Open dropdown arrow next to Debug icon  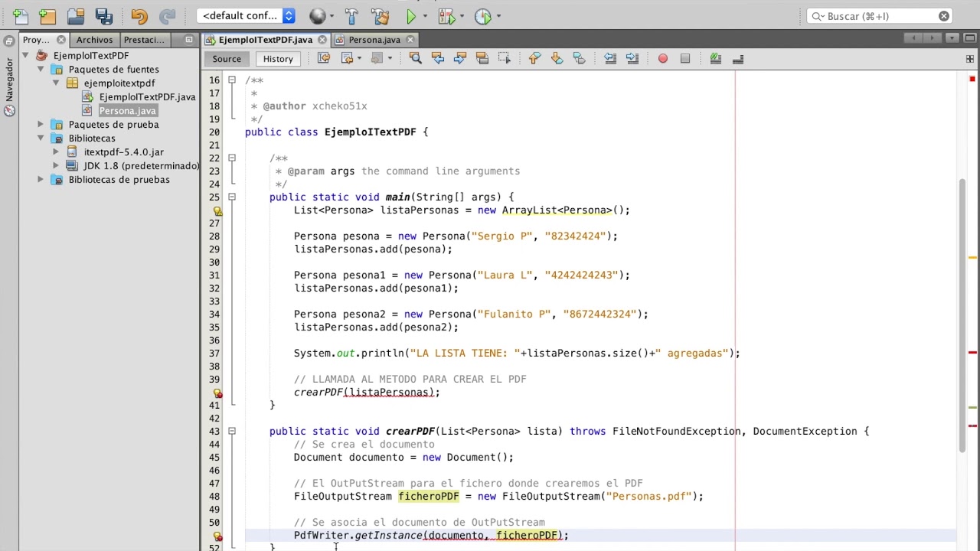(x=462, y=17)
